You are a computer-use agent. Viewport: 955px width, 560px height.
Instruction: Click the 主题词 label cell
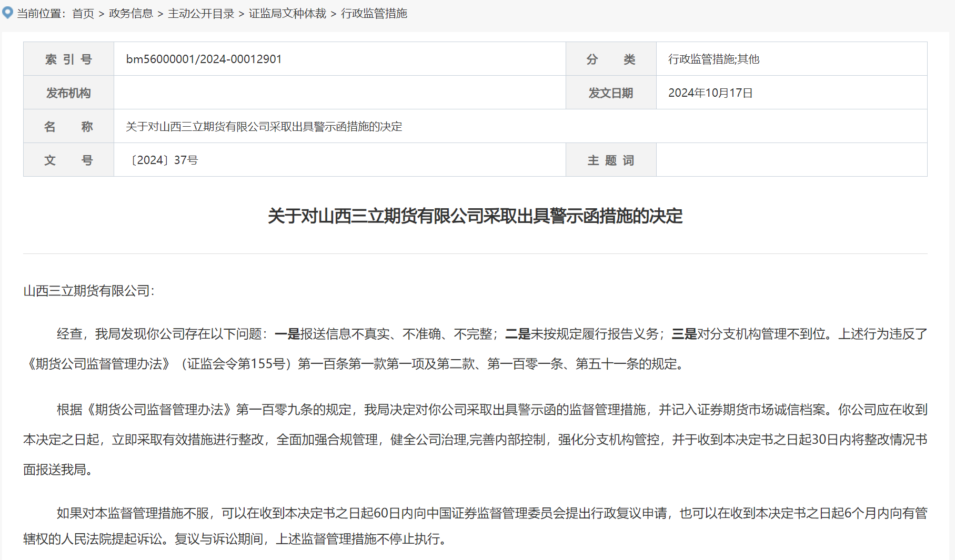click(611, 160)
